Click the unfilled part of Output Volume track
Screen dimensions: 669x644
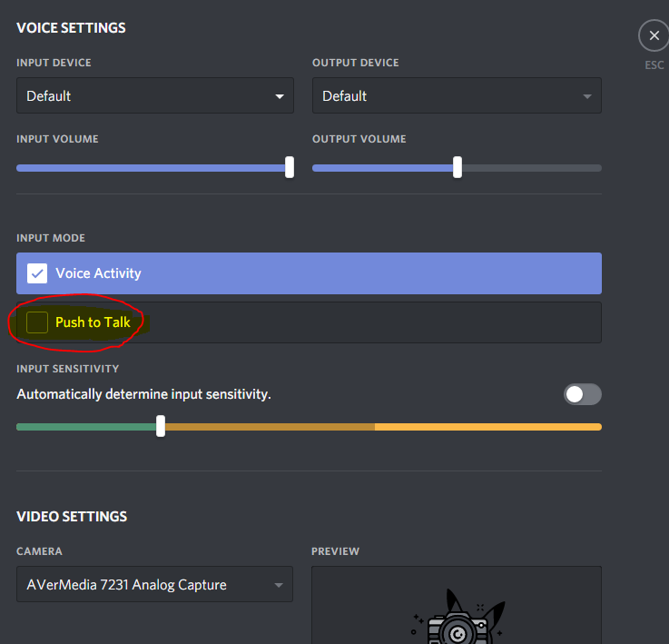pyautogui.click(x=532, y=168)
